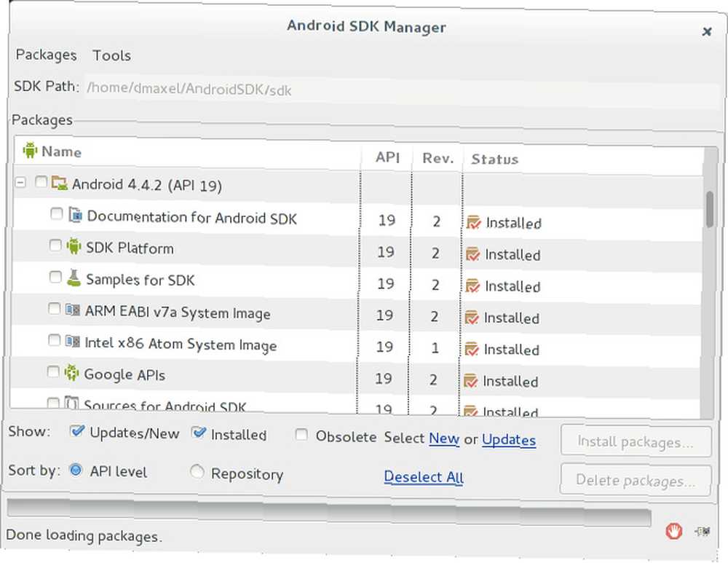Click the ARM EABI v7a System Image icon
This screenshot has width=728, height=563.
[72, 310]
